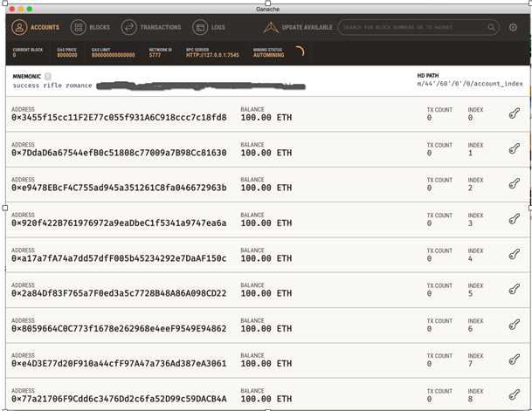Select address 0x7DdaD6a67544efB0c51808c77009a7B98Cc81630
The width and height of the screenshot is (532, 411).
(x=119, y=153)
